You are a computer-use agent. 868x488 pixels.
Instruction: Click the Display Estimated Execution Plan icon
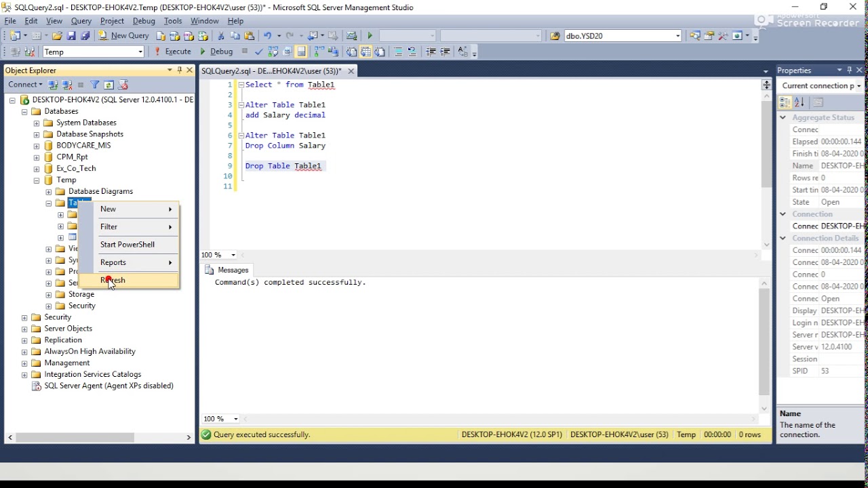(x=273, y=52)
